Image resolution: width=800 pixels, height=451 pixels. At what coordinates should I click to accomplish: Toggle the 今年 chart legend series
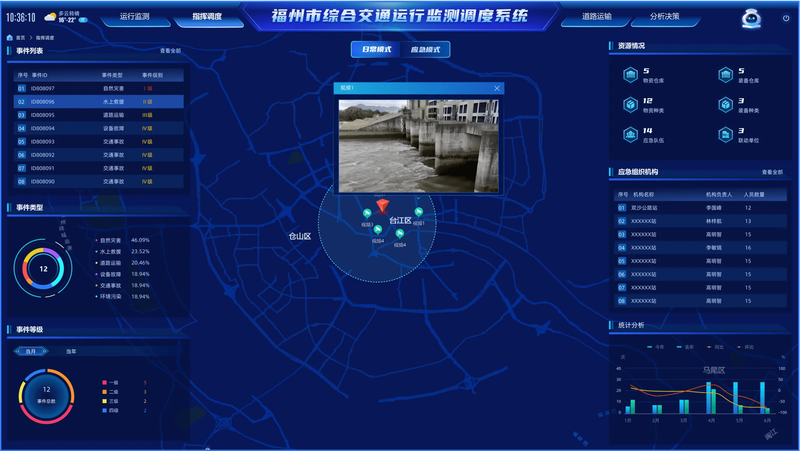655,347
